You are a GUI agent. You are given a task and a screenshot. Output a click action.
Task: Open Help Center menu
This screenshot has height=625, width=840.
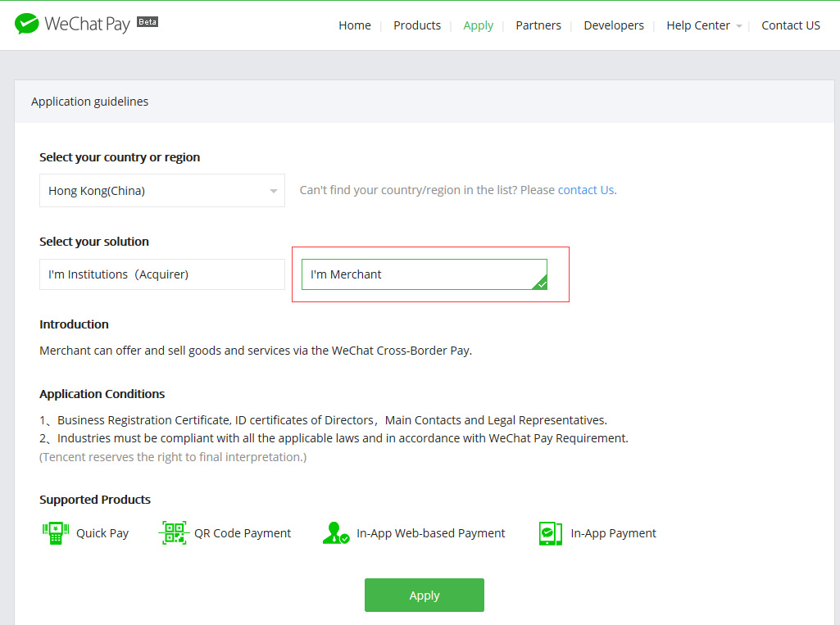tap(698, 25)
